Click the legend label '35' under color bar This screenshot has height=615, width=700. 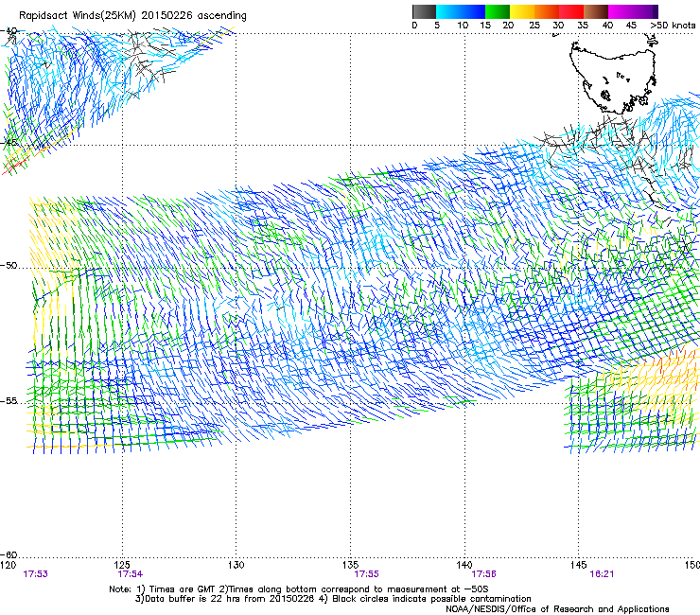583,26
